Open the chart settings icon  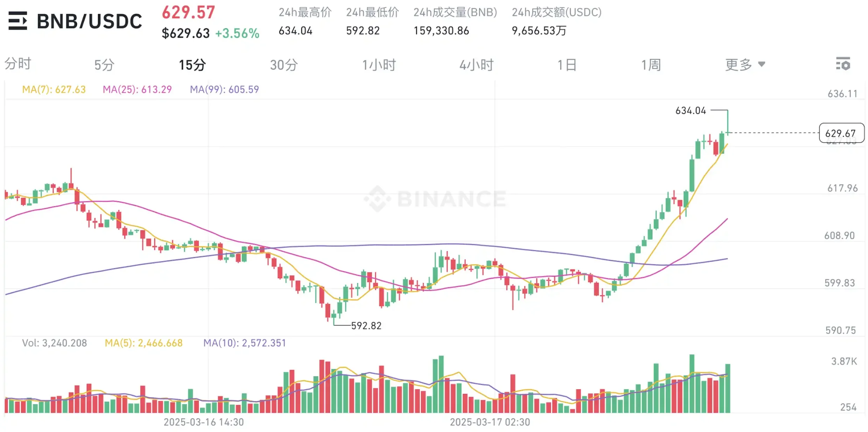[843, 64]
